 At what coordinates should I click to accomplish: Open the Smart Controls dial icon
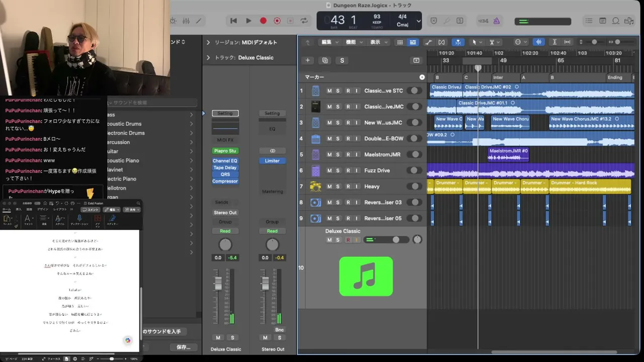[x=173, y=21]
